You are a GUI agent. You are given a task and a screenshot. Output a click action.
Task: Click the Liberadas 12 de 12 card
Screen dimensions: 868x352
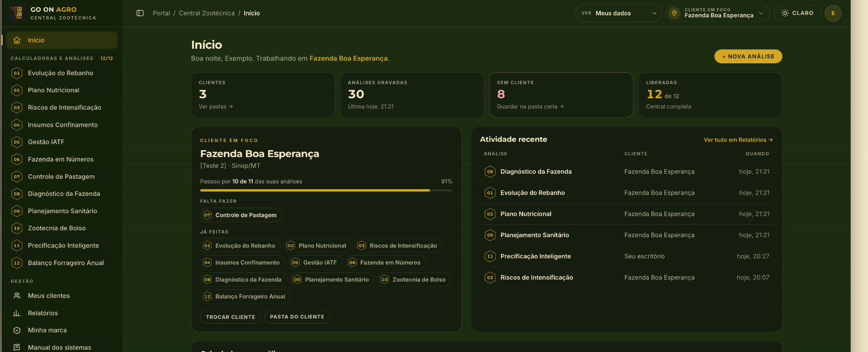[x=710, y=95]
